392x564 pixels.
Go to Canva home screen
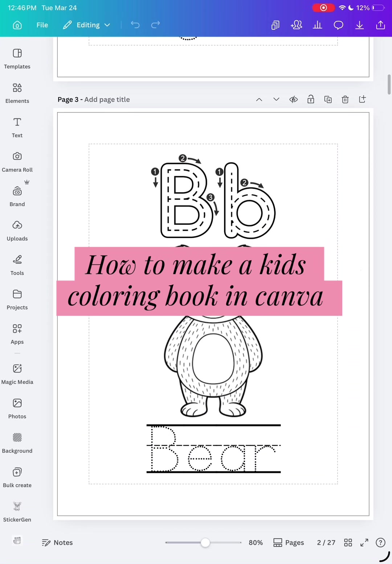pos(17,25)
